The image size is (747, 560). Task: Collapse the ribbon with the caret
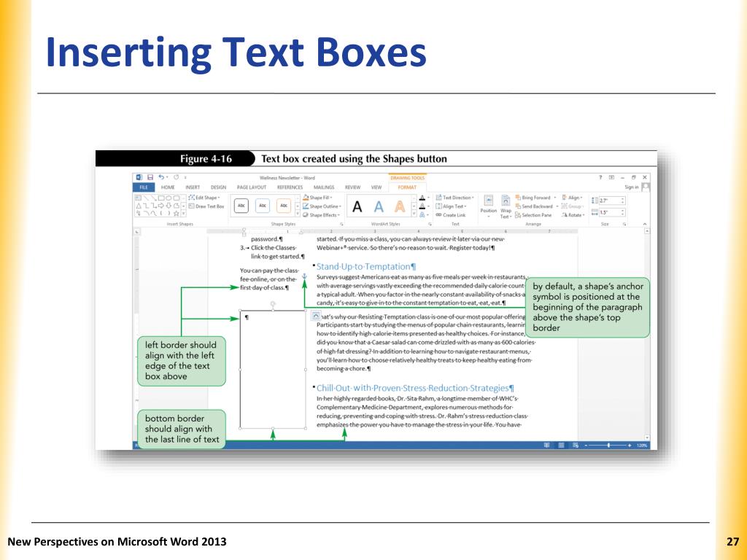[645, 224]
